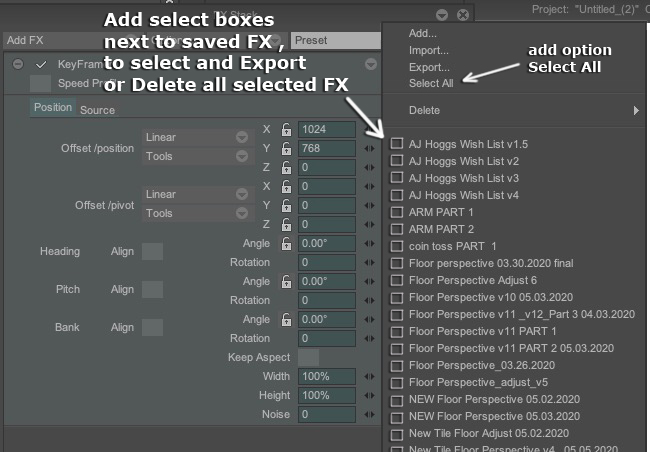Image resolution: width=650 pixels, height=452 pixels.
Task: Enable the Speed Profile checkbox
Action: point(41,83)
